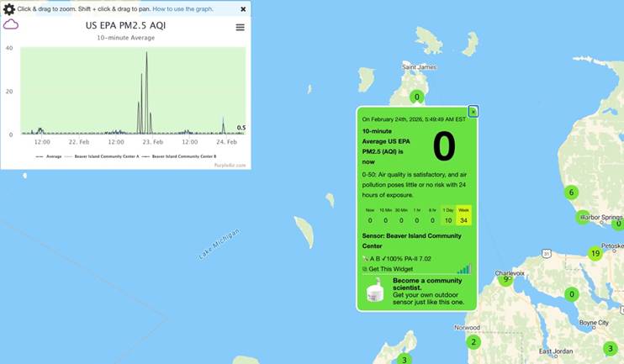Screen dimensions: 624x364
Task: Click sensor marker 6 on the map
Action: tap(571, 193)
